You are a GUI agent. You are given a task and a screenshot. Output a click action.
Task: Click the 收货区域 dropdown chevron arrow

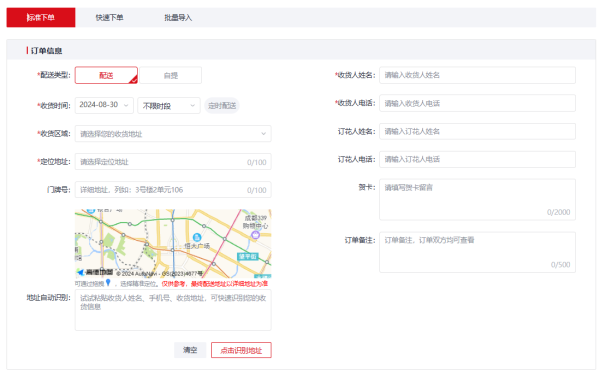pyautogui.click(x=263, y=134)
